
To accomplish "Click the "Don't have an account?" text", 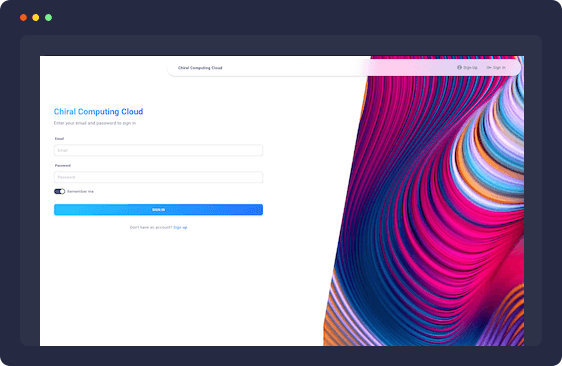I will [x=151, y=227].
